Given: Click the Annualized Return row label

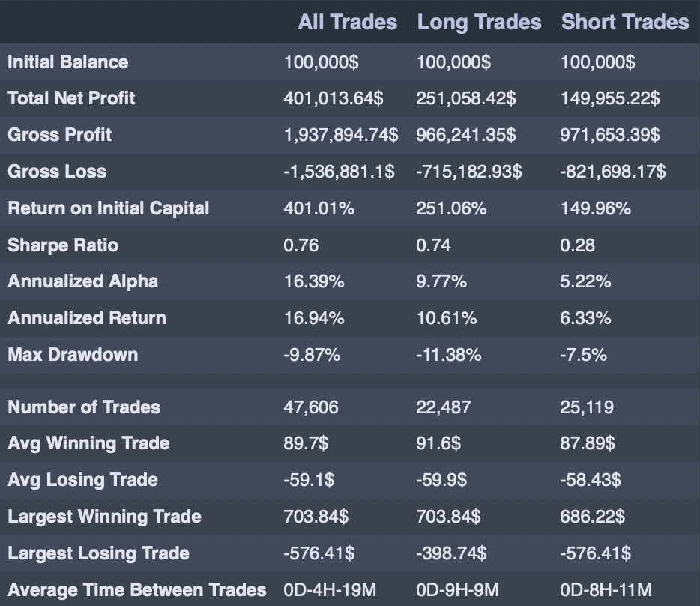Looking at the screenshot, I should [x=86, y=318].
